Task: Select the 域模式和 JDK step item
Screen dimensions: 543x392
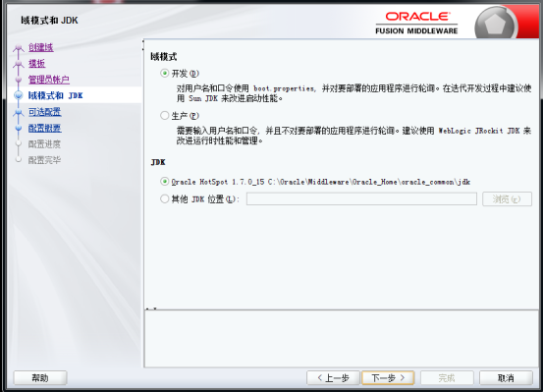Action: click(x=55, y=95)
